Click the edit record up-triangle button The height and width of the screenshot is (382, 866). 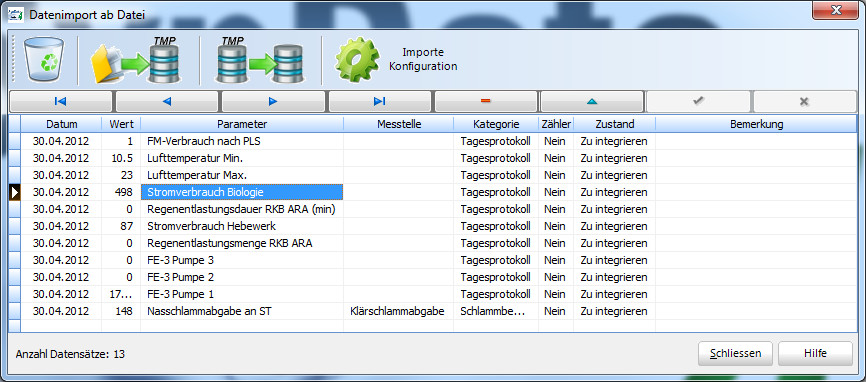point(592,101)
